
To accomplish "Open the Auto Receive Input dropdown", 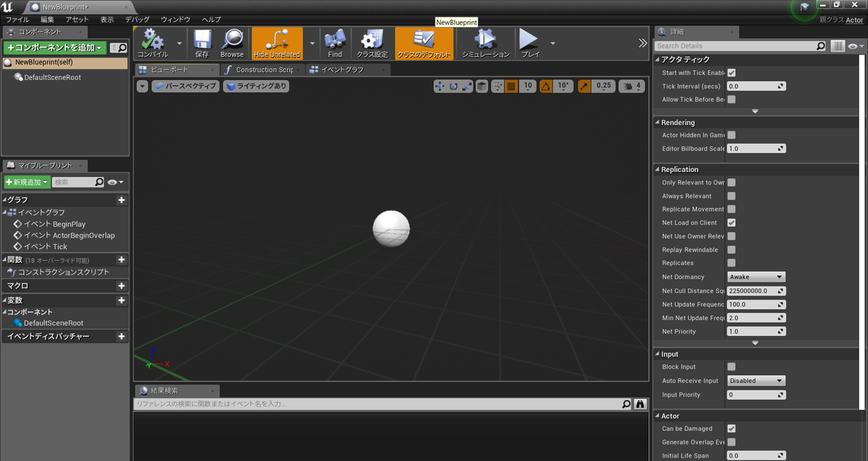I will (756, 380).
